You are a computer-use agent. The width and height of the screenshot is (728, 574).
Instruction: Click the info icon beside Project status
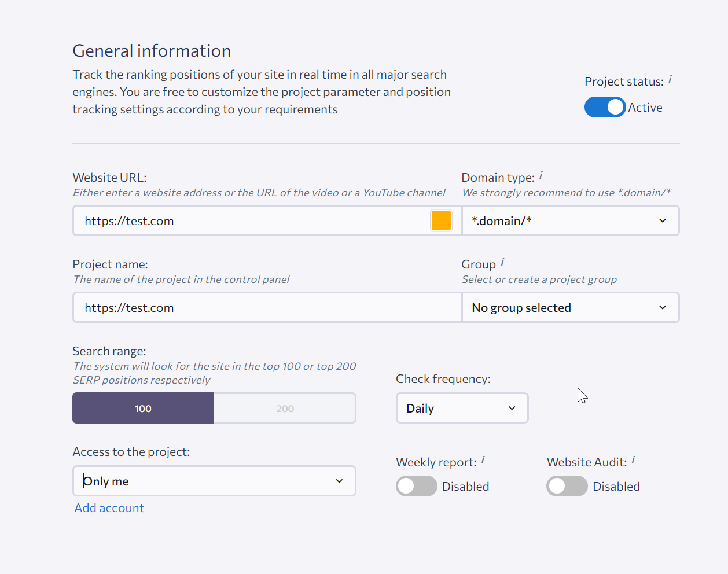[x=670, y=80]
